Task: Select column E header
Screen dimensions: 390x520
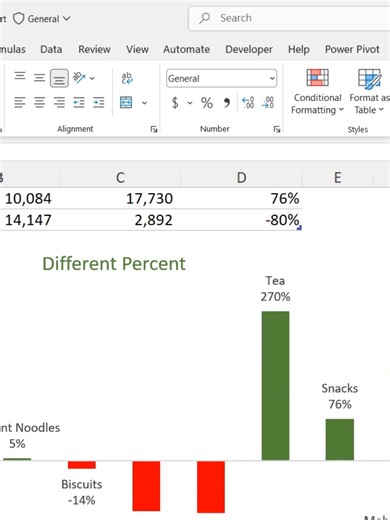Action: 338,177
